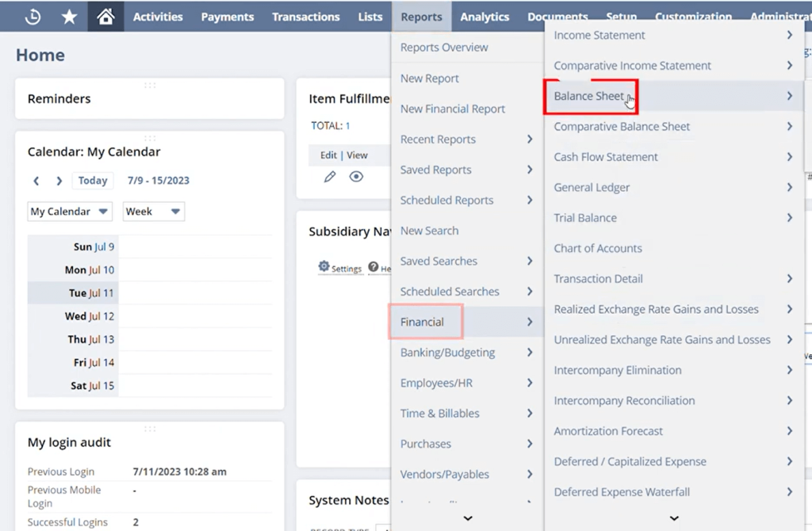Select Sun Jul 9 calendar row

150,246
